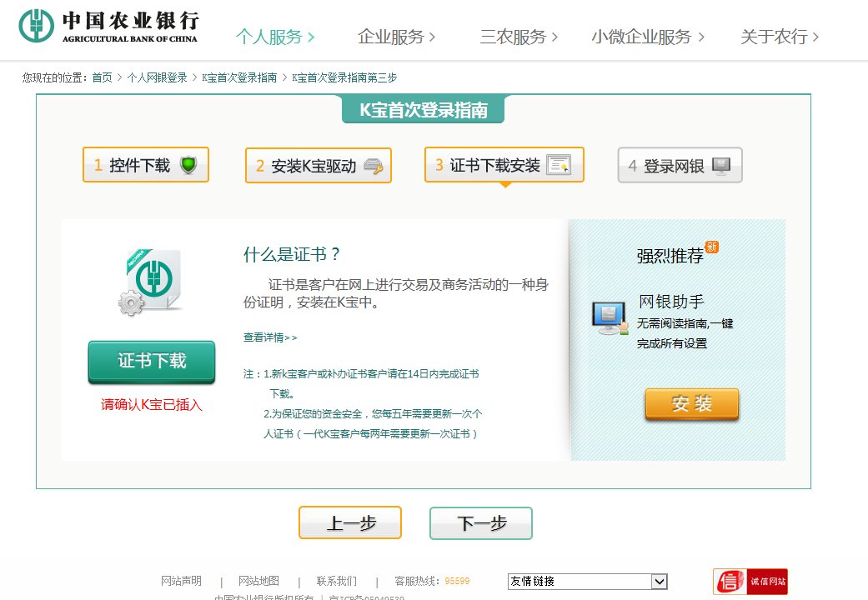The width and height of the screenshot is (868, 600).
Task: Click the 上一步 button
Action: click(350, 522)
